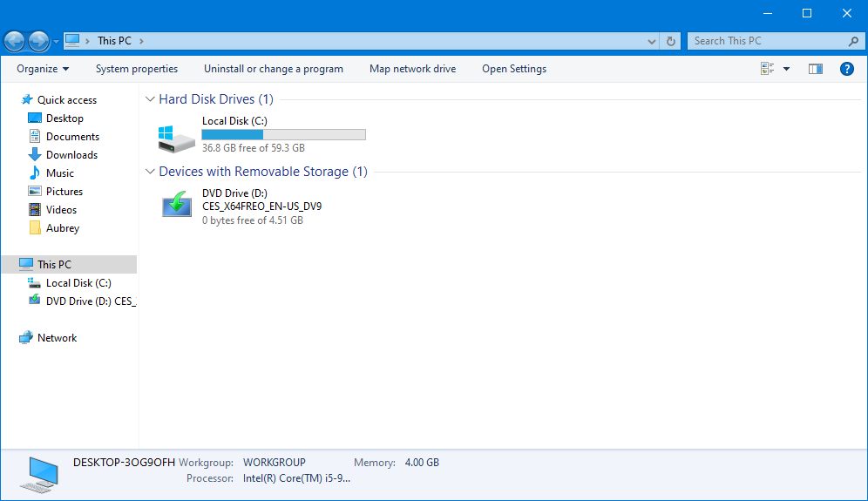This screenshot has width=868, height=501.
Task: Click the Intel(R) Core(TM) processor value
Action: pyautogui.click(x=296, y=478)
